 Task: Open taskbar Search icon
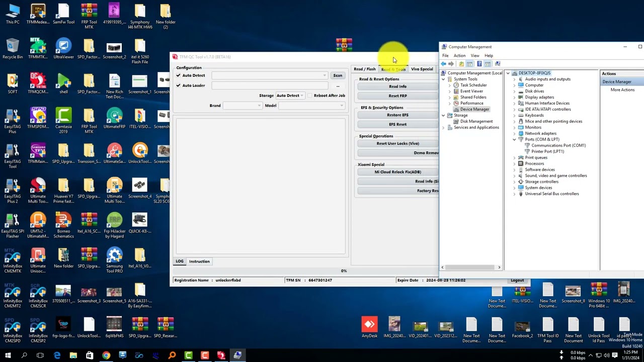click(x=24, y=355)
